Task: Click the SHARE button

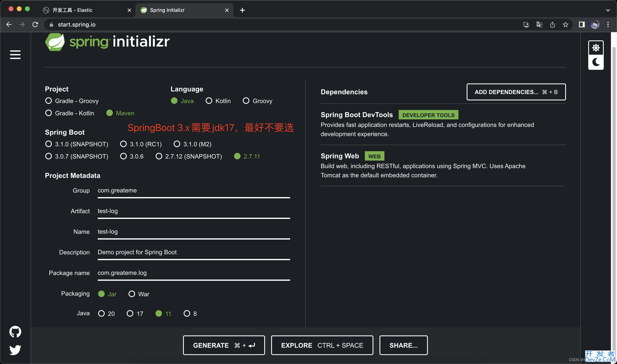Action: pos(403,345)
